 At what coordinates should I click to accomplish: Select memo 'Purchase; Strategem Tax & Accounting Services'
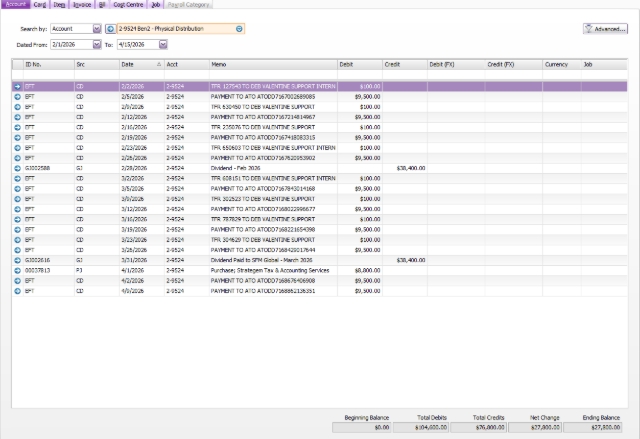coord(270,270)
